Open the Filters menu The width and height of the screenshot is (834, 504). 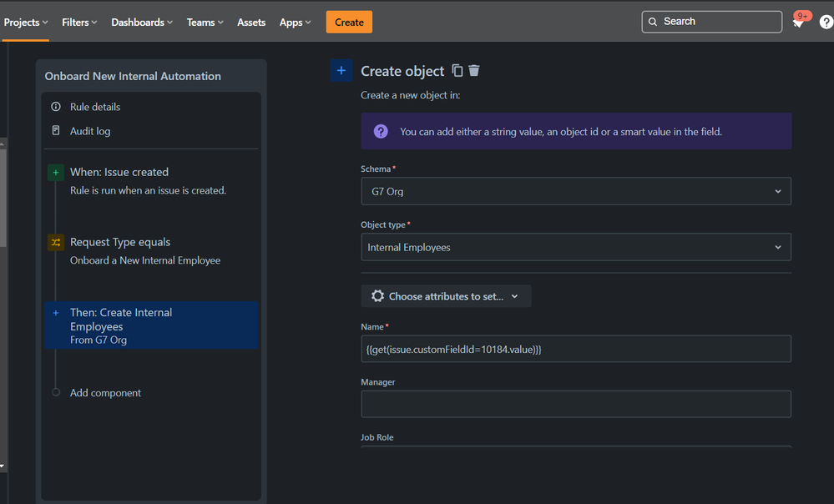pos(79,23)
